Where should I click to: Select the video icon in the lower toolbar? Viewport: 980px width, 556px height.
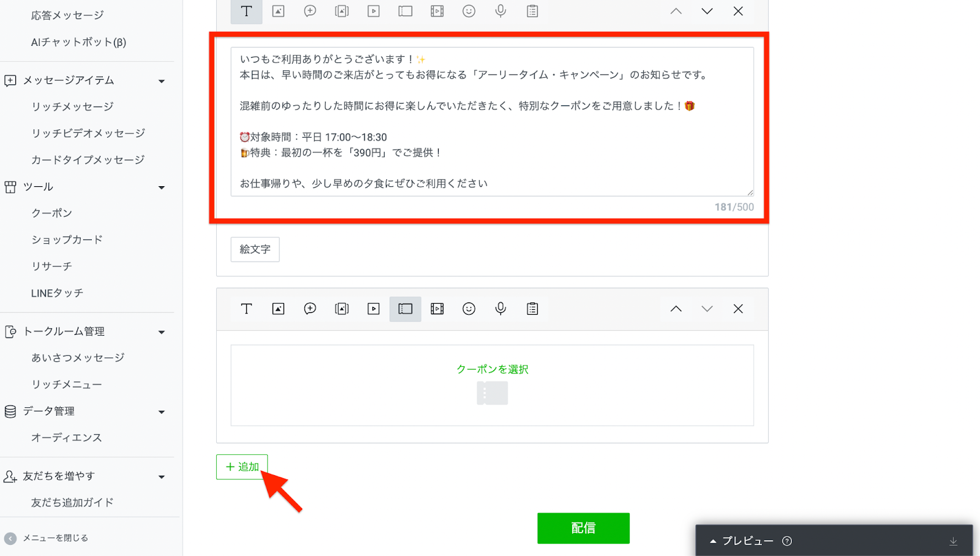click(x=374, y=309)
